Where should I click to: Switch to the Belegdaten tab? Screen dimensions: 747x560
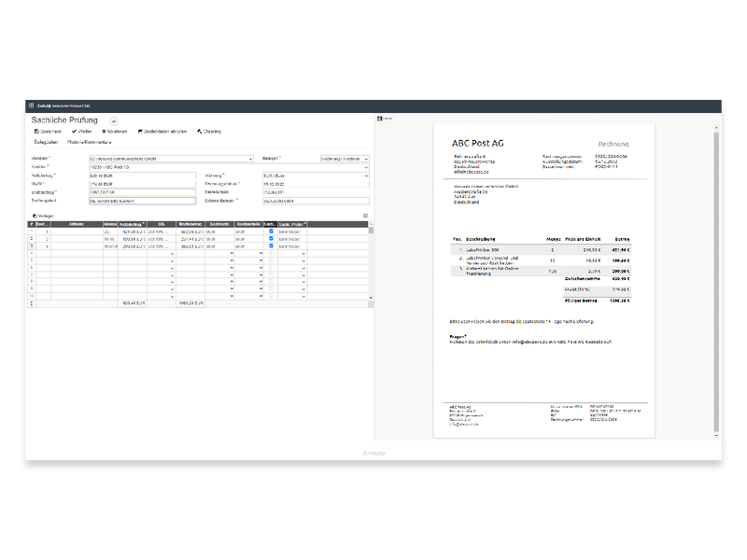[x=46, y=142]
